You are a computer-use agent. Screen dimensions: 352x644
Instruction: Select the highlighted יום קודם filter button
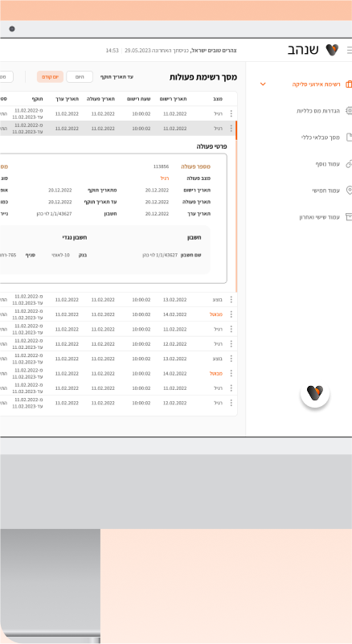tap(50, 77)
